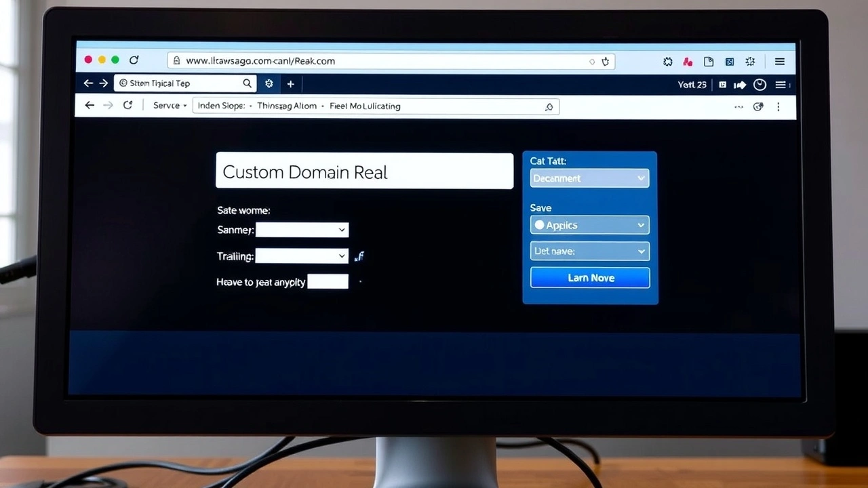The image size is (868, 488).
Task: Open the clock icon in dark bar
Action: pos(760,85)
